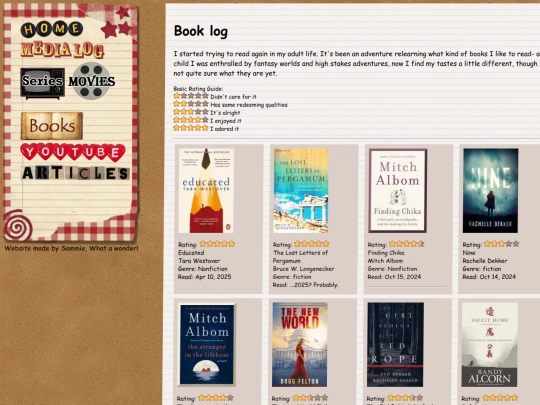Click the five-star 'I adored it' row

(x=206, y=128)
